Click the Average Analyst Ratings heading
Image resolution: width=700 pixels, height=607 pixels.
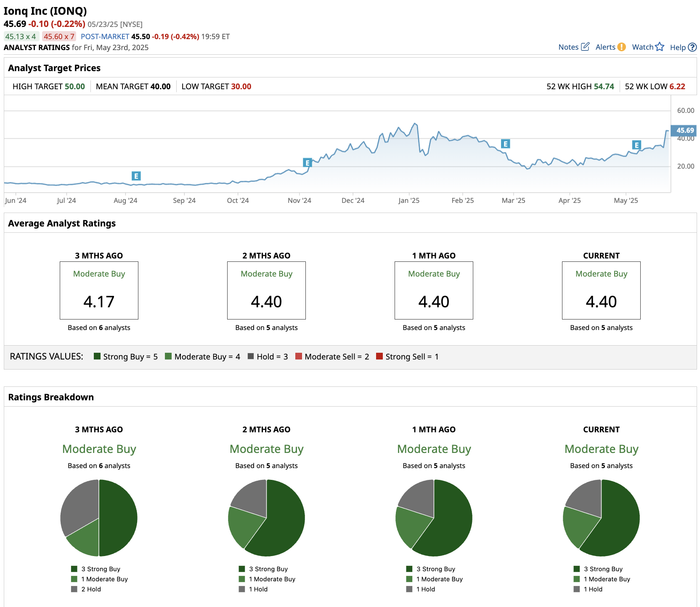62,224
